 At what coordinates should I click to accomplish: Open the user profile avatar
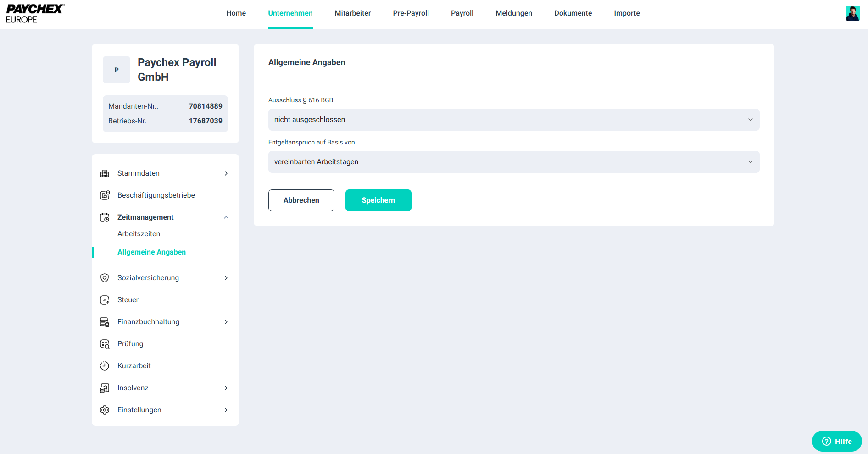[852, 13]
